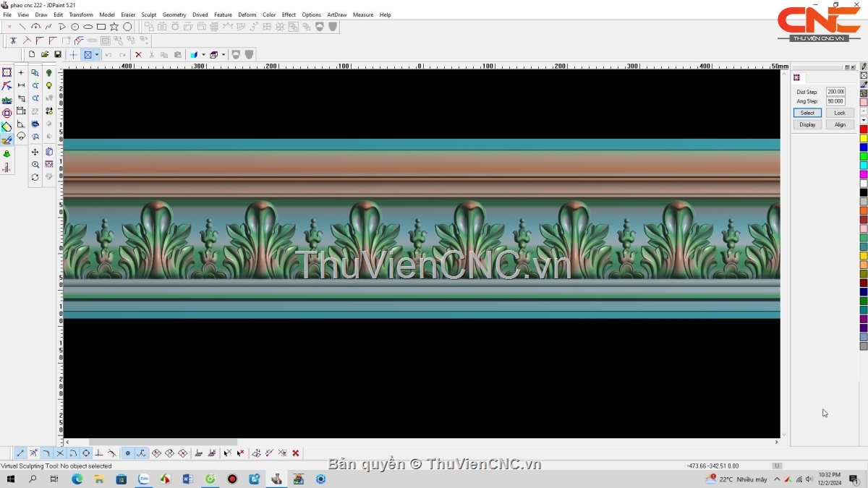
Task: Open Microsoft Edge from the taskbar
Action: click(x=77, y=479)
